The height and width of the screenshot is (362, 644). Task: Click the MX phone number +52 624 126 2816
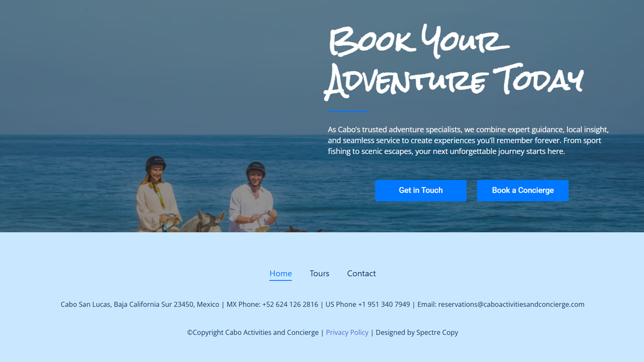(290, 304)
